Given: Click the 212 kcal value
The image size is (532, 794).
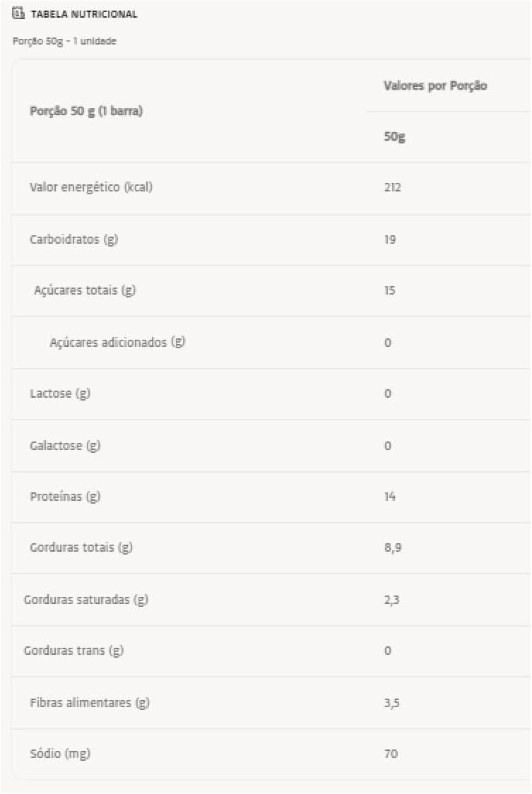Looking at the screenshot, I should (393, 188).
